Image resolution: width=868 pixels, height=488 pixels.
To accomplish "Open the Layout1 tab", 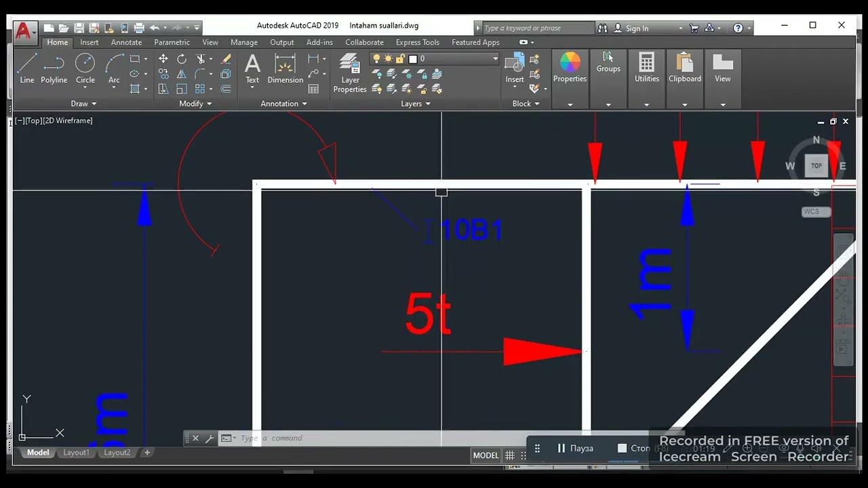I will (76, 453).
